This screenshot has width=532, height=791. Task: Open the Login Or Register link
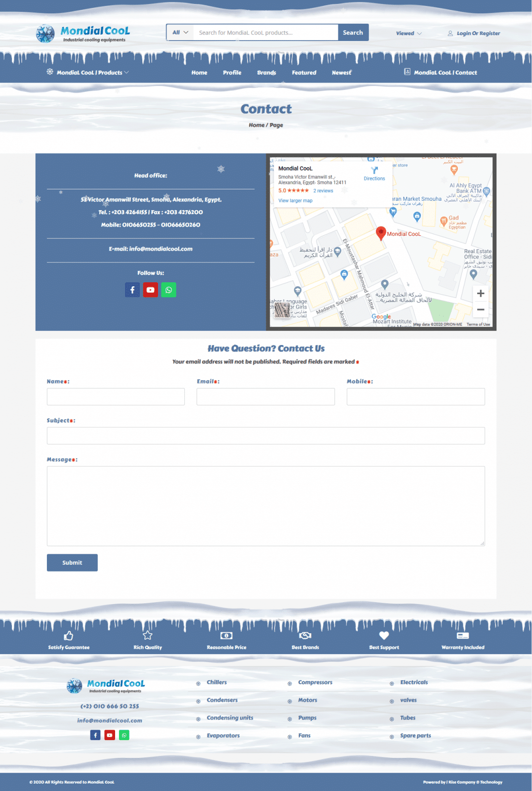[x=478, y=34]
